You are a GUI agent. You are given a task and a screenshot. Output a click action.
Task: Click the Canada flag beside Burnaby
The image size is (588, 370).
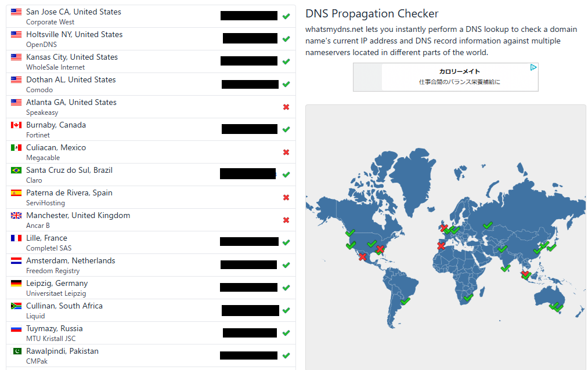[x=16, y=125]
